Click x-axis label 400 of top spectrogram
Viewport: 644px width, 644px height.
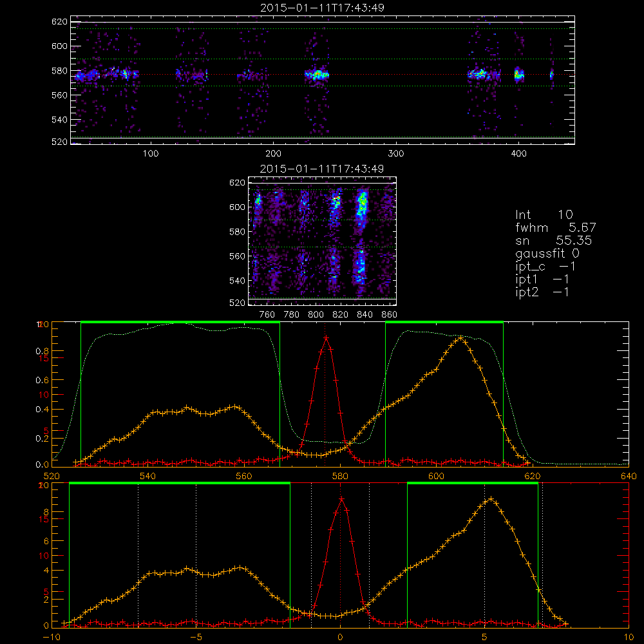pos(518,153)
